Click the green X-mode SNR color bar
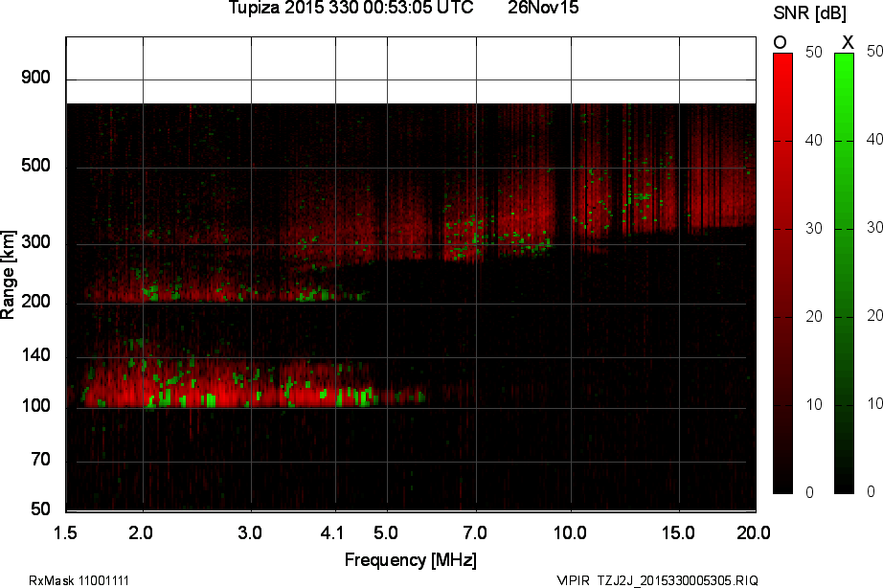Viewport: 883px width, 588px height. coord(844,273)
